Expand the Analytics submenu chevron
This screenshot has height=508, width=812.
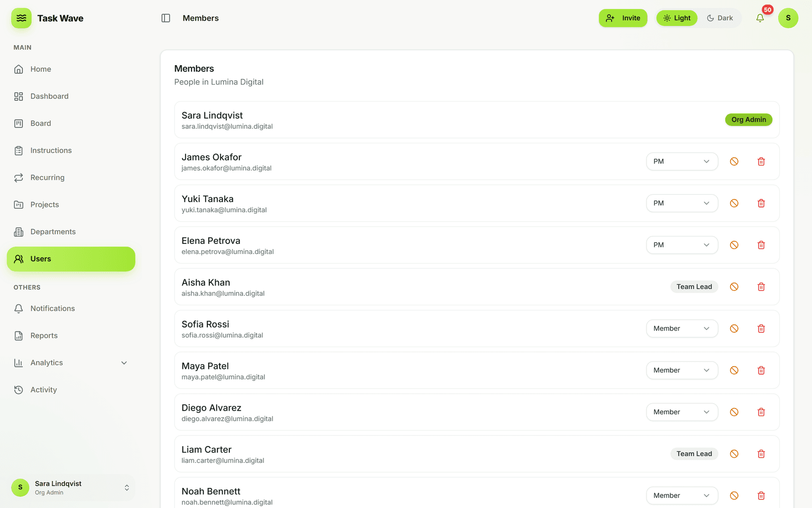click(124, 363)
